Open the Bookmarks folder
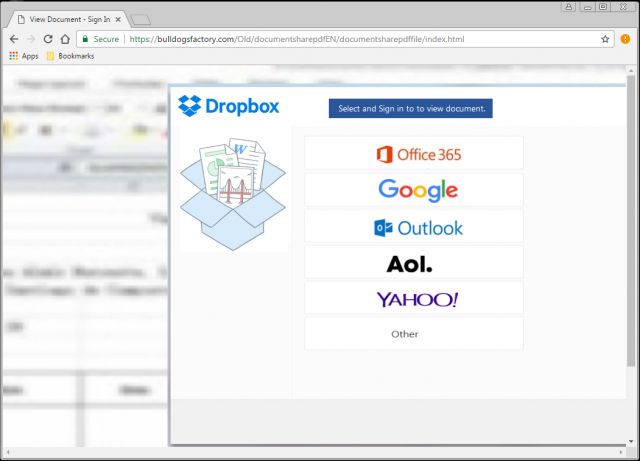Screen dimensions: 640x461 pyautogui.click(x=70, y=56)
